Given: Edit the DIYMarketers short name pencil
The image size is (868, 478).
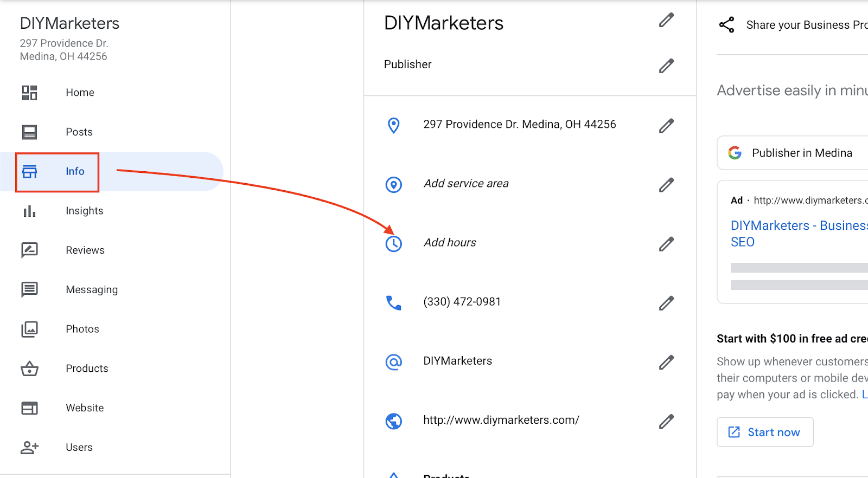Looking at the screenshot, I should [x=666, y=362].
